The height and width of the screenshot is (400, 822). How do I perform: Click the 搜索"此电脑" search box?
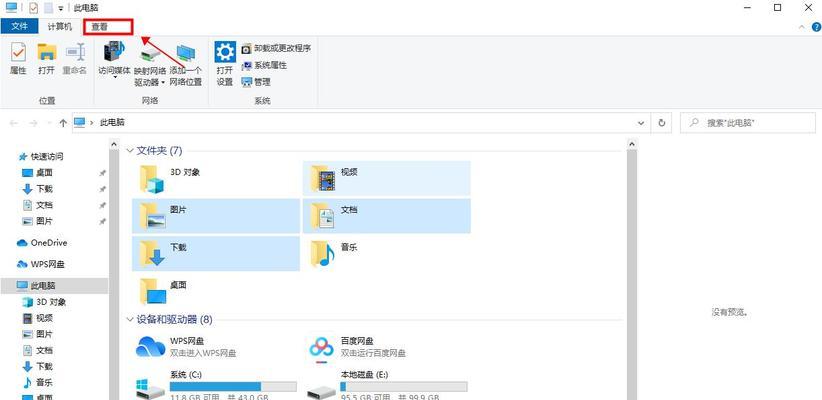748,123
